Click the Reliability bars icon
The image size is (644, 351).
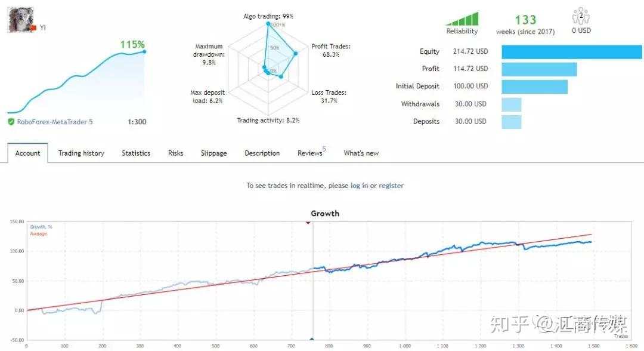(x=463, y=19)
